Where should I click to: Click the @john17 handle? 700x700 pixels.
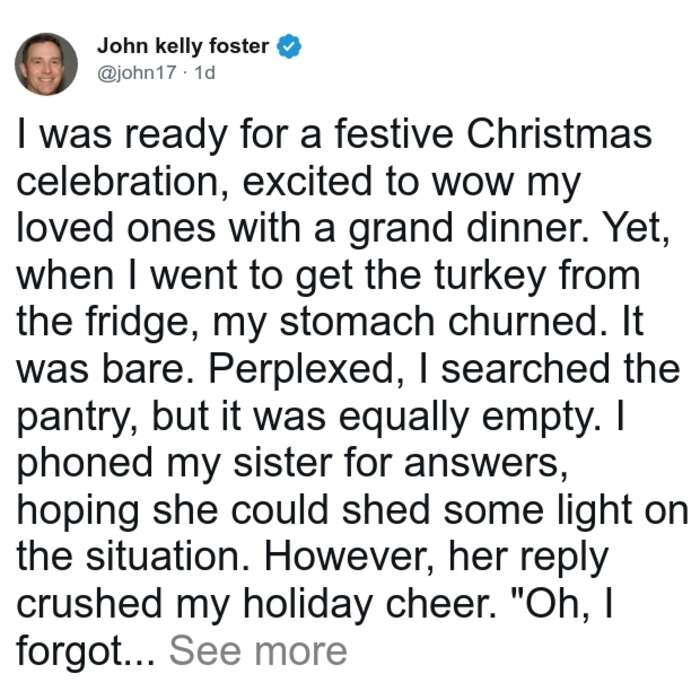pyautogui.click(x=137, y=72)
